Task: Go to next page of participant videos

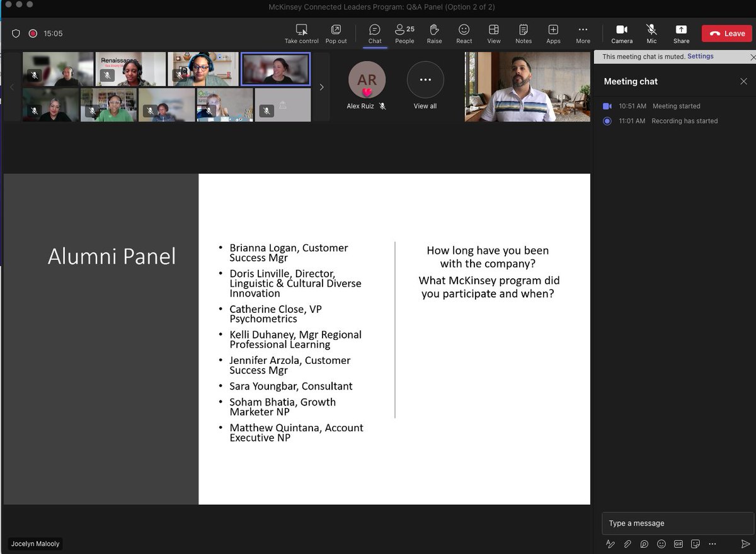Action: click(x=321, y=87)
